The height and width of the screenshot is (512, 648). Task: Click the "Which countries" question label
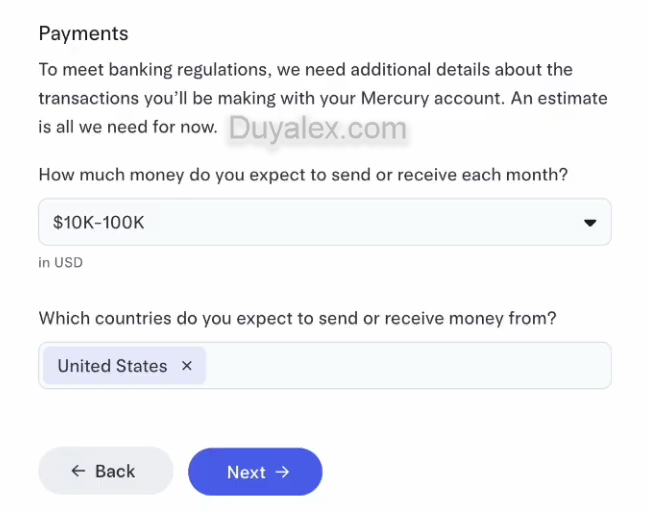[297, 318]
